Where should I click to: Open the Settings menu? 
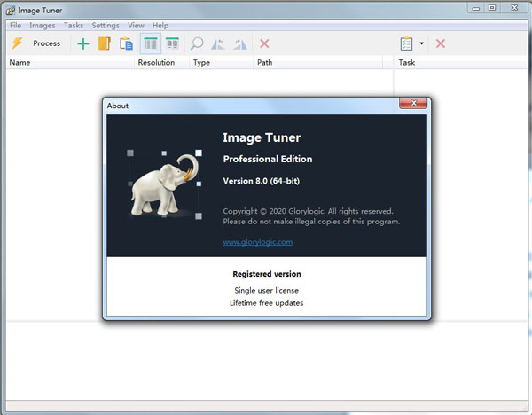[106, 26]
